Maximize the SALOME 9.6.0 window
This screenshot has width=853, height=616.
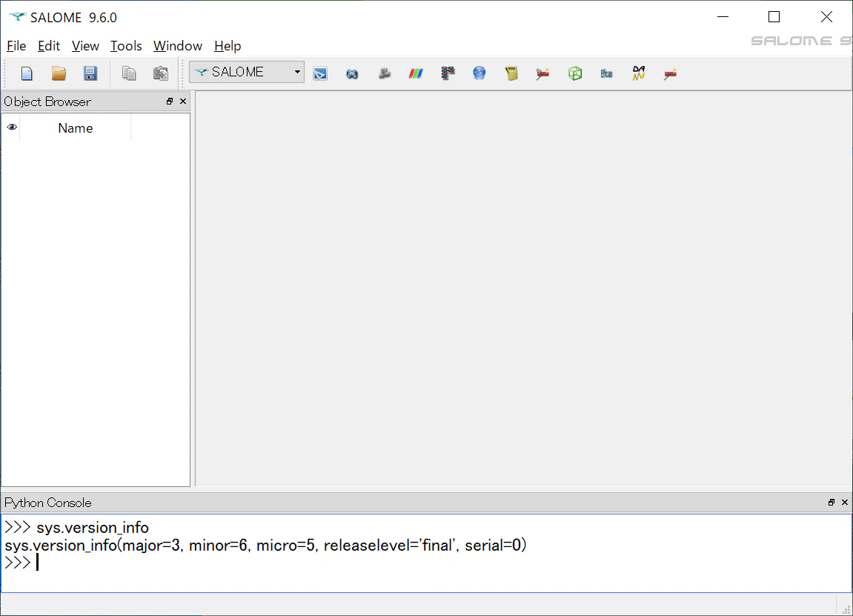[774, 17]
